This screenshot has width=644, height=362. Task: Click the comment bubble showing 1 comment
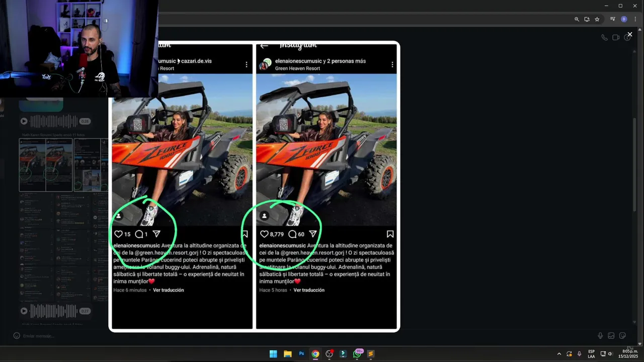tap(139, 234)
